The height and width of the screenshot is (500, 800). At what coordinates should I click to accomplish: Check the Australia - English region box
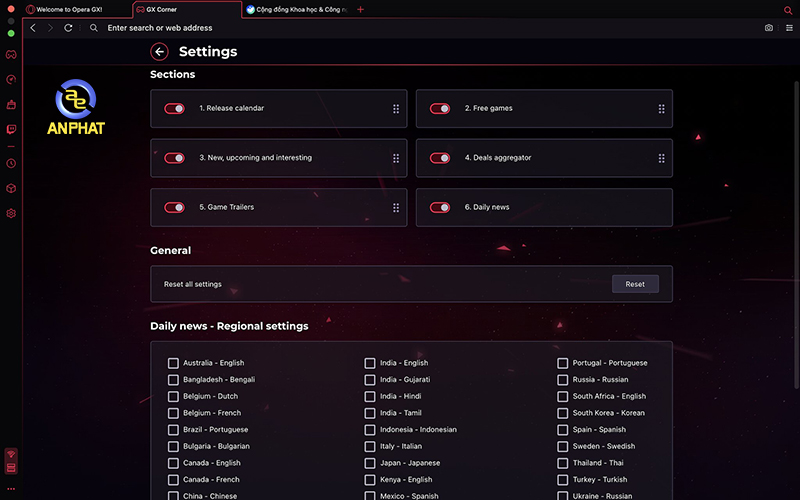click(x=174, y=363)
